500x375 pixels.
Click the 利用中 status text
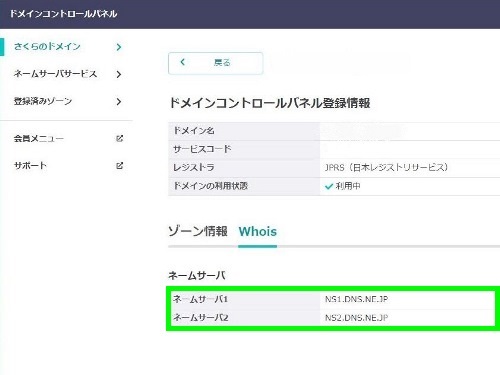tap(348, 186)
